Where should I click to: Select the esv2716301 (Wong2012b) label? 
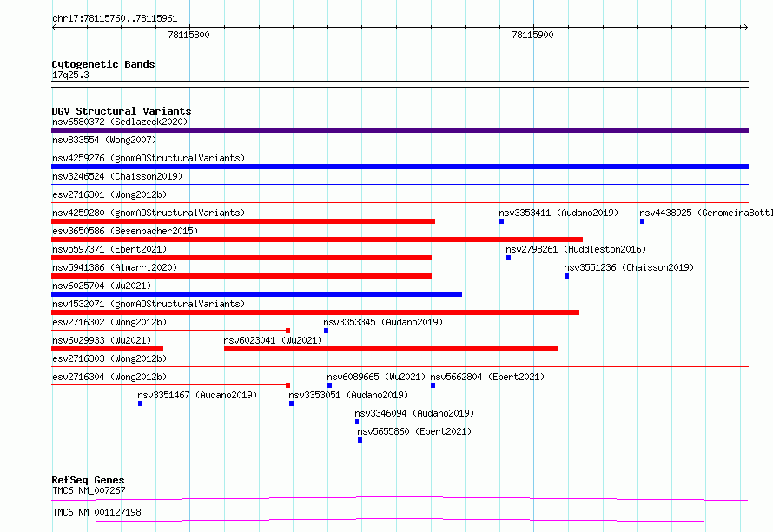[x=109, y=194]
